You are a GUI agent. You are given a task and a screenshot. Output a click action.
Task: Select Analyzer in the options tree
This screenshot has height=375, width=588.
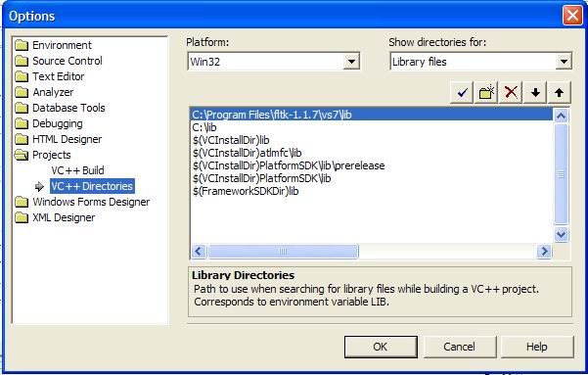point(53,92)
